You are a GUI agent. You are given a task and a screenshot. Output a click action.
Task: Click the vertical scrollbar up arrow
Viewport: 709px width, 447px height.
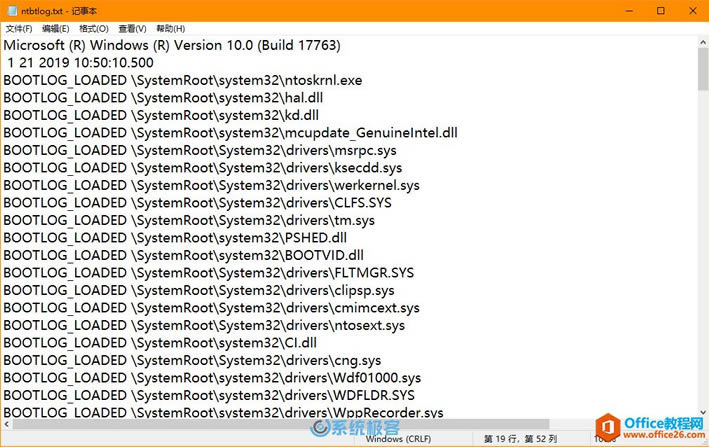(x=703, y=42)
